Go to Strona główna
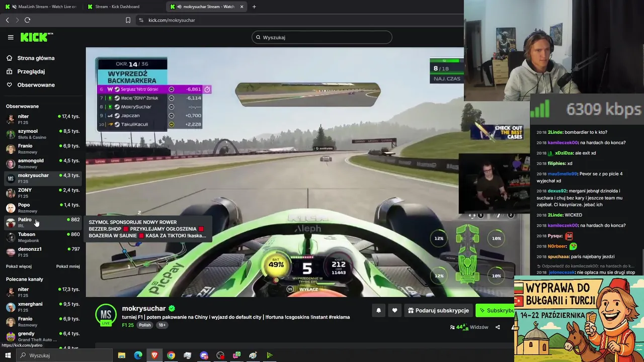The height and width of the screenshot is (362, 644). (x=36, y=58)
